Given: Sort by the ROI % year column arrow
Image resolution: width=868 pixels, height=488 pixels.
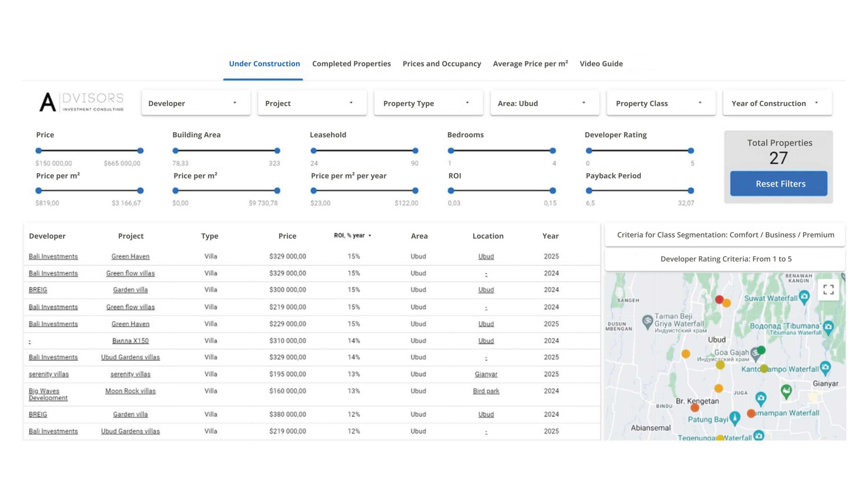Looking at the screenshot, I should tap(370, 236).
